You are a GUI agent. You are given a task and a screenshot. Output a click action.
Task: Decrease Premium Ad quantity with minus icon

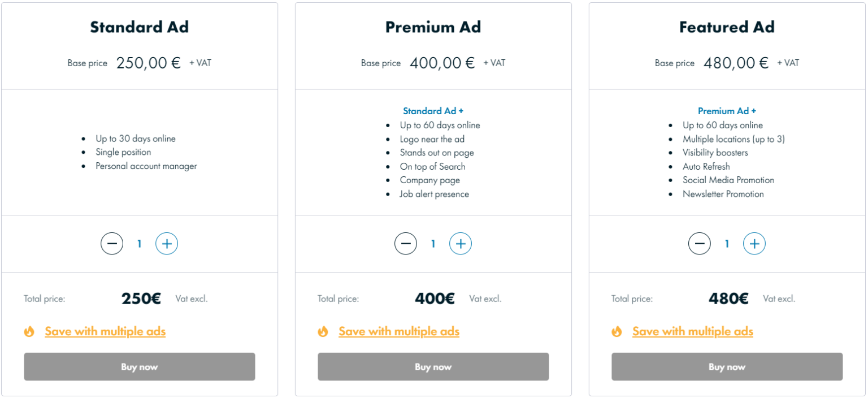pyautogui.click(x=406, y=244)
